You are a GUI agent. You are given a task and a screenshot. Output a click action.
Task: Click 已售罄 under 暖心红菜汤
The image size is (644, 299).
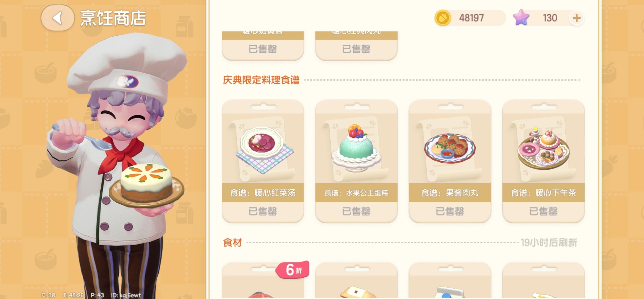coord(263,211)
